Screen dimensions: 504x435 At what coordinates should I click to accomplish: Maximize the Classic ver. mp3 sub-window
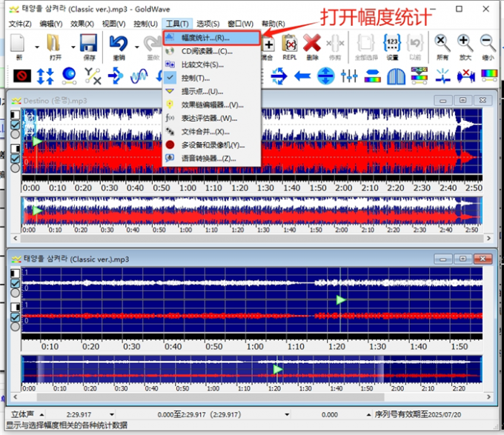tap(462, 259)
